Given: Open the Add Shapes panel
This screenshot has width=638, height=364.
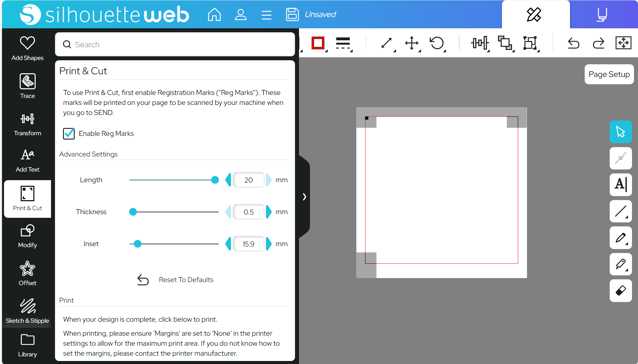Looking at the screenshot, I should click(27, 48).
